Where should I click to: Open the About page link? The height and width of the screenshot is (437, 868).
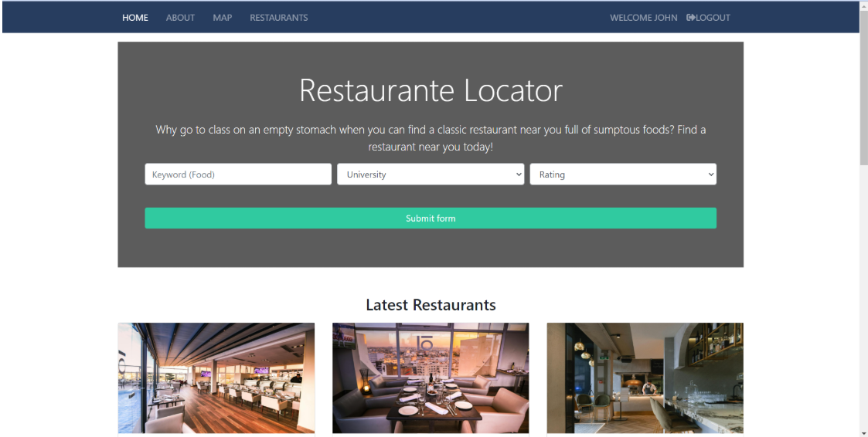[x=180, y=18]
